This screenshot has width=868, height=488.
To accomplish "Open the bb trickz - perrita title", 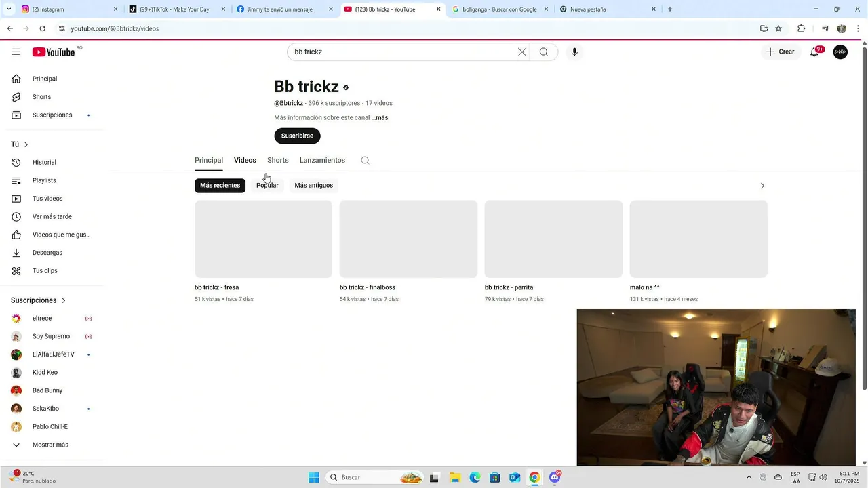I will (509, 287).
